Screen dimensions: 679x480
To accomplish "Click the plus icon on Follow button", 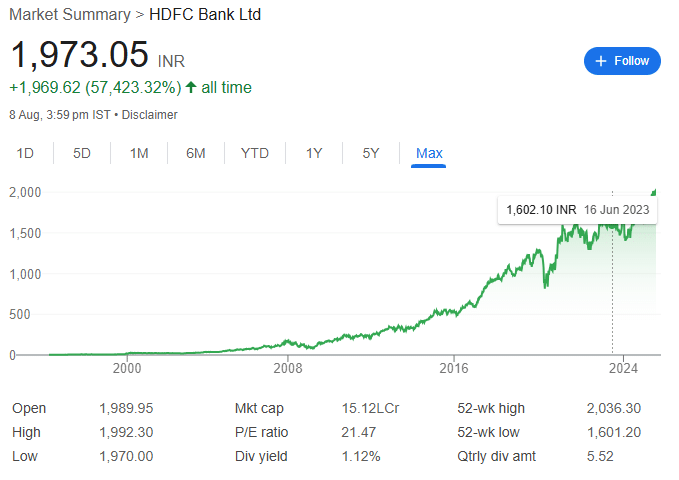I will [x=601, y=61].
